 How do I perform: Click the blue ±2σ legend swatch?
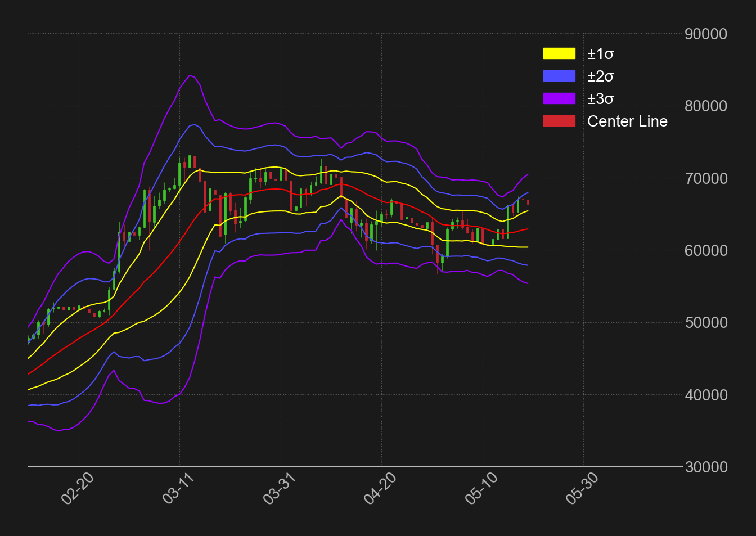point(559,76)
